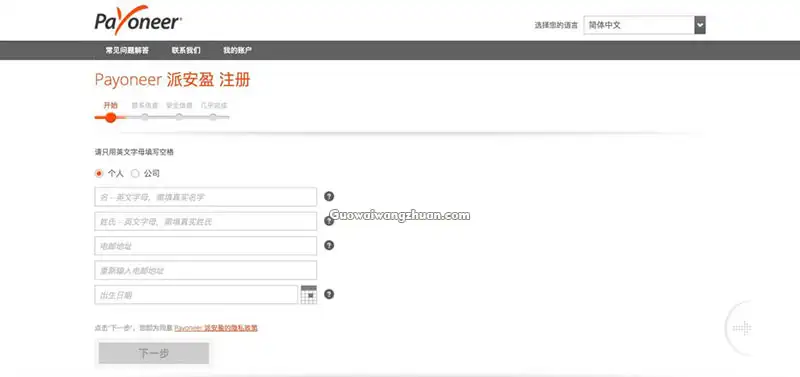This screenshot has height=377, width=800.
Task: Open the calendar date picker icon
Action: 309,295
